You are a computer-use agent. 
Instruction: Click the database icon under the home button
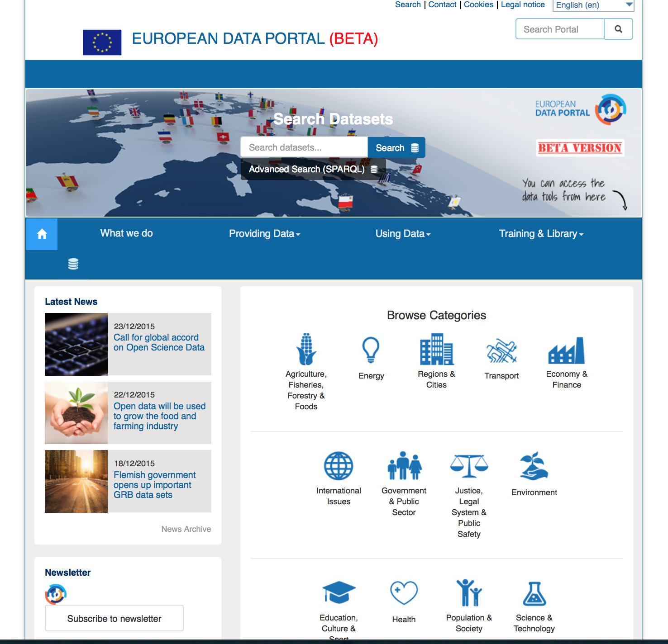pyautogui.click(x=73, y=264)
